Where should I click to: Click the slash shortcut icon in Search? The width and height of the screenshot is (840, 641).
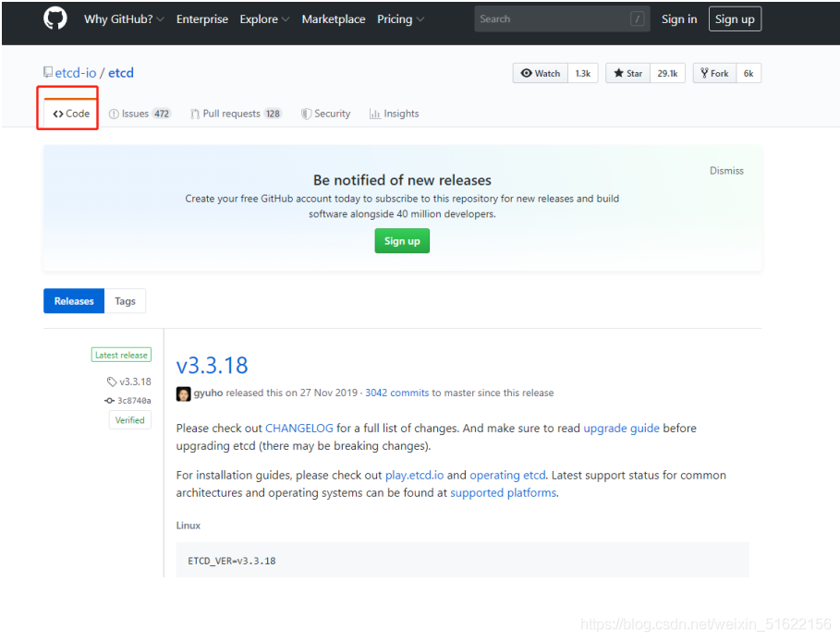coord(637,19)
